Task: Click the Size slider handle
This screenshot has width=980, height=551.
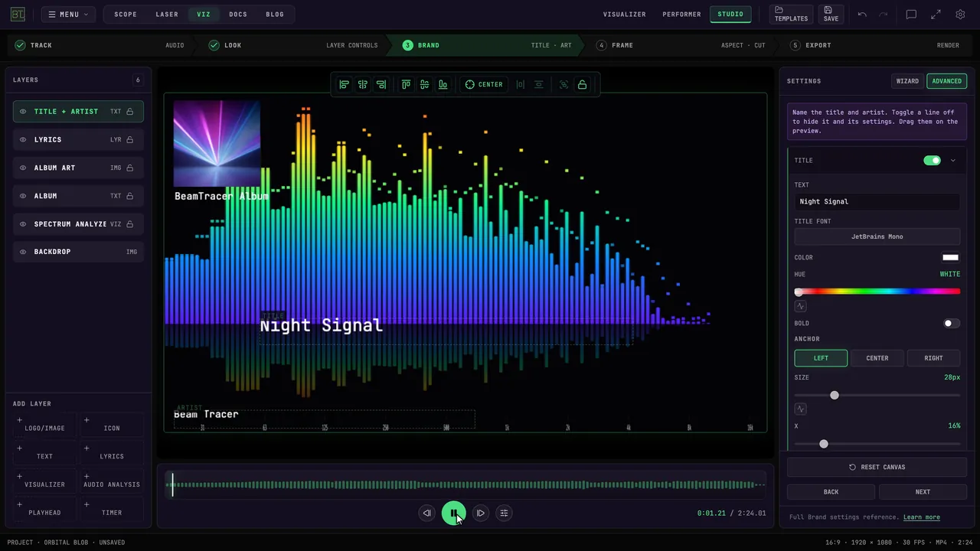Action: tap(835, 395)
